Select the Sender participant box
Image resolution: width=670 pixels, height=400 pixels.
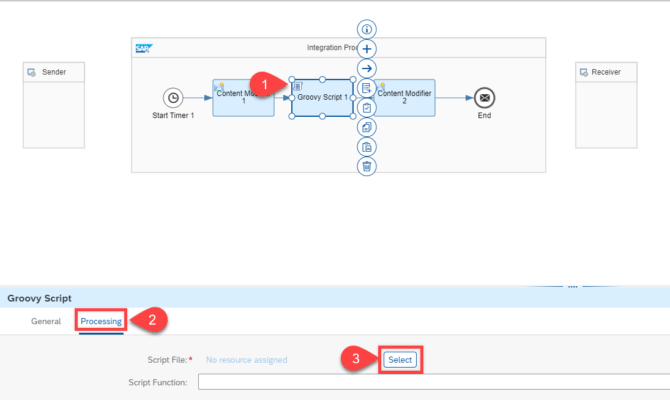(x=54, y=105)
